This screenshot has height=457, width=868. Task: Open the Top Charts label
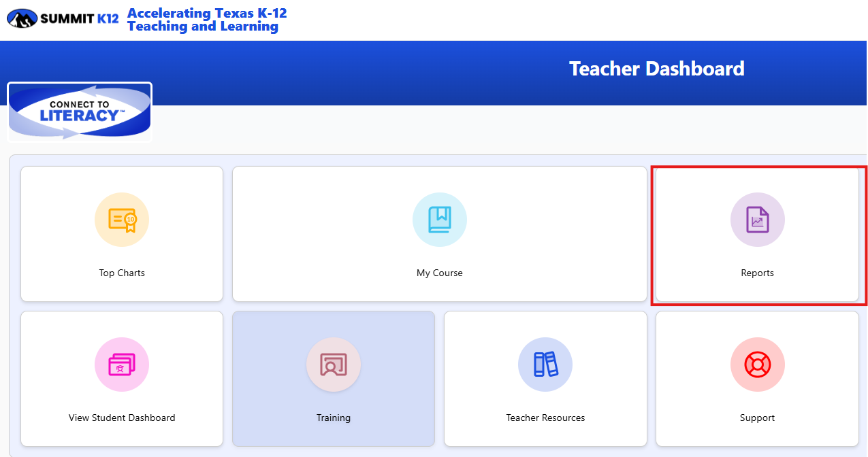[x=122, y=273]
